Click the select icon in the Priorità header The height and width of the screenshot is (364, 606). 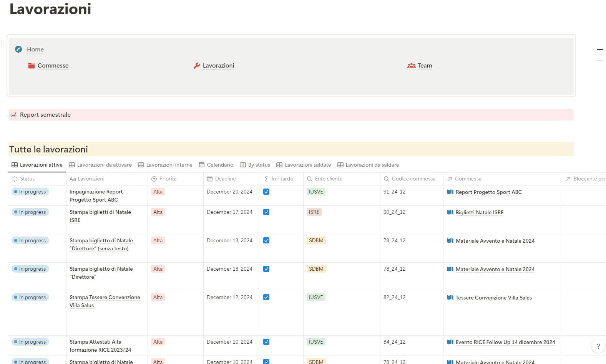[154, 179]
